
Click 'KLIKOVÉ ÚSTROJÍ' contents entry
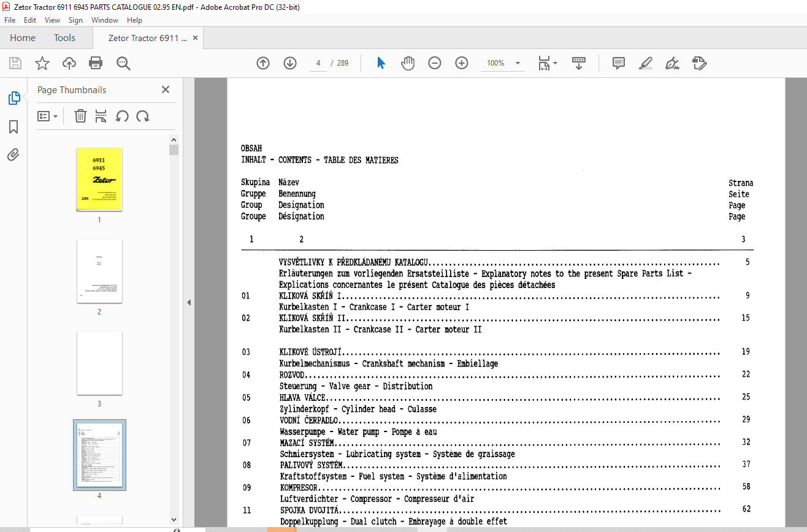(x=310, y=352)
